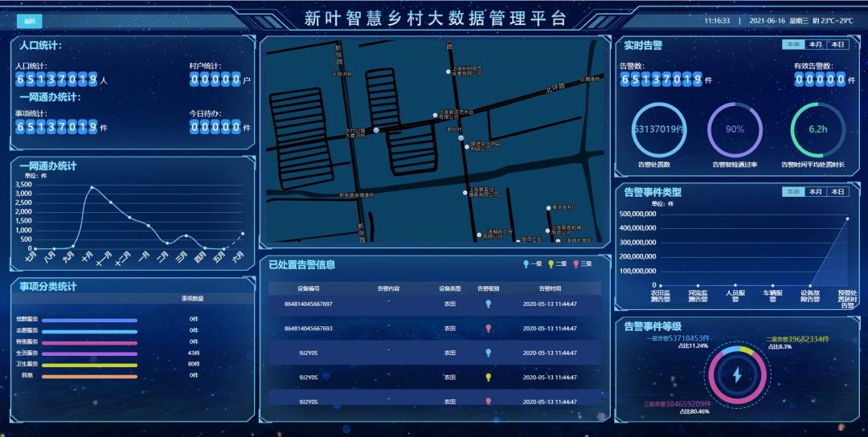
Task: Click the pink 三级 legend bulb icon
Action: (576, 263)
